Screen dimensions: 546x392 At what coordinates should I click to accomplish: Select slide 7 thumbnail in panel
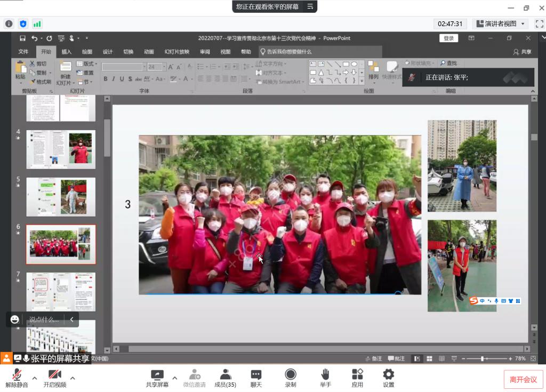[x=61, y=291]
